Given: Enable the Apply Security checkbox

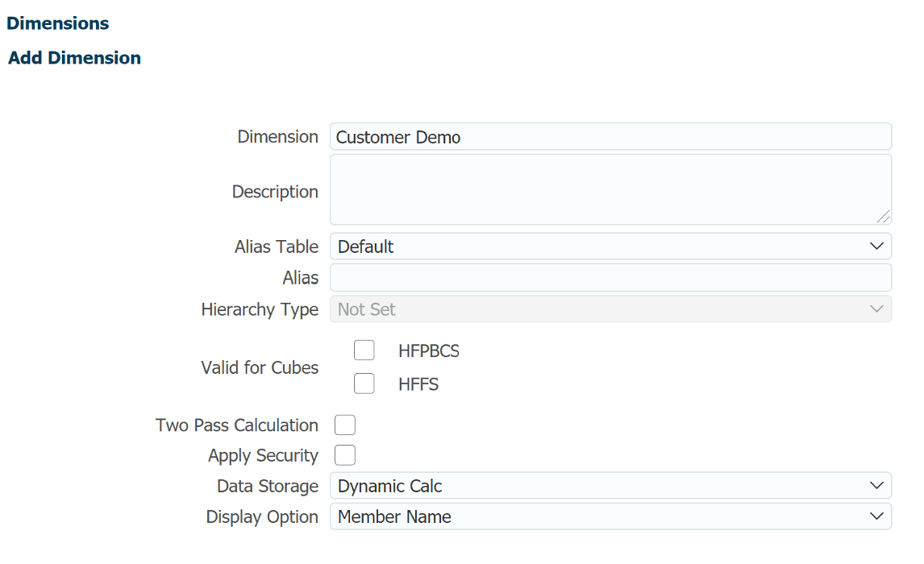Looking at the screenshot, I should (x=344, y=454).
